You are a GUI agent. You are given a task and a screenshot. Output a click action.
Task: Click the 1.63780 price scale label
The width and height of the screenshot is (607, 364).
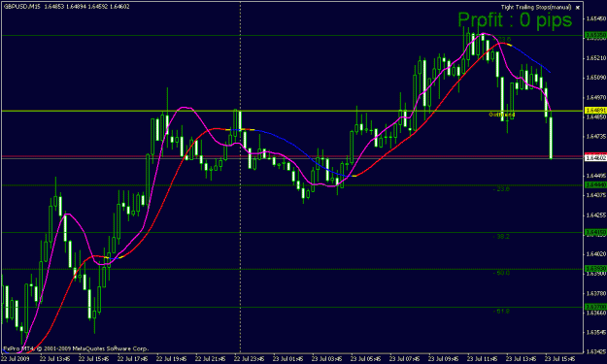tap(596, 293)
